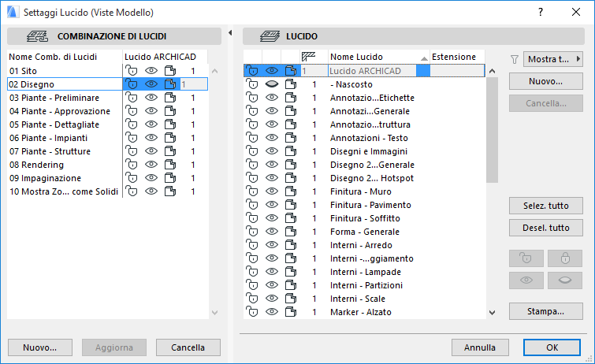Show the hidden - Nascosto layer via eye
Viewport: 595px width, 364px height.
[x=272, y=84]
